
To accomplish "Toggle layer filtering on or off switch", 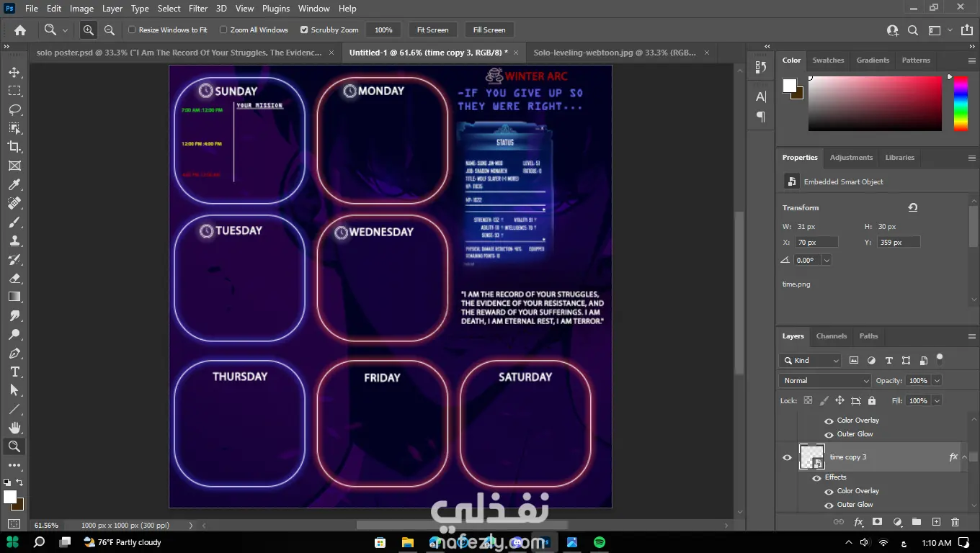I will coord(940,358).
